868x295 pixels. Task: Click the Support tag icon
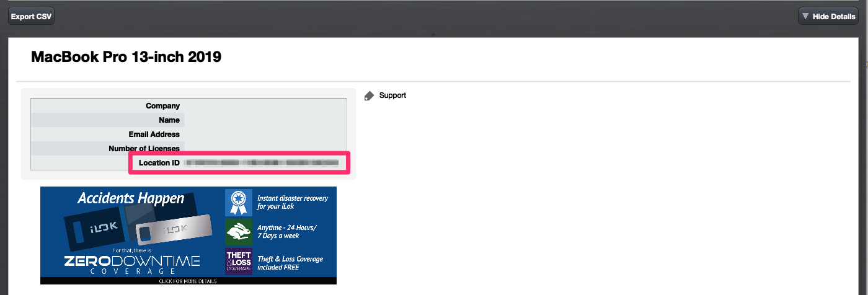[x=370, y=95]
